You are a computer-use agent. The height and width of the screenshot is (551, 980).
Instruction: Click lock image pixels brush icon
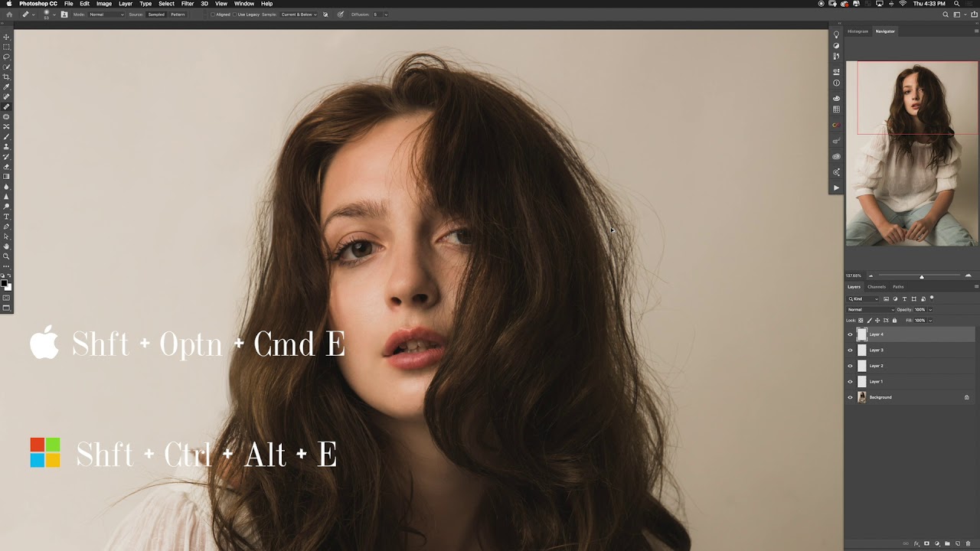[x=869, y=321]
